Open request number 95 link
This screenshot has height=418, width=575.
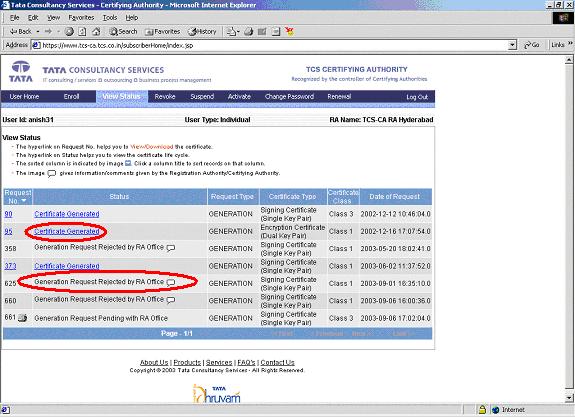[x=8, y=232]
